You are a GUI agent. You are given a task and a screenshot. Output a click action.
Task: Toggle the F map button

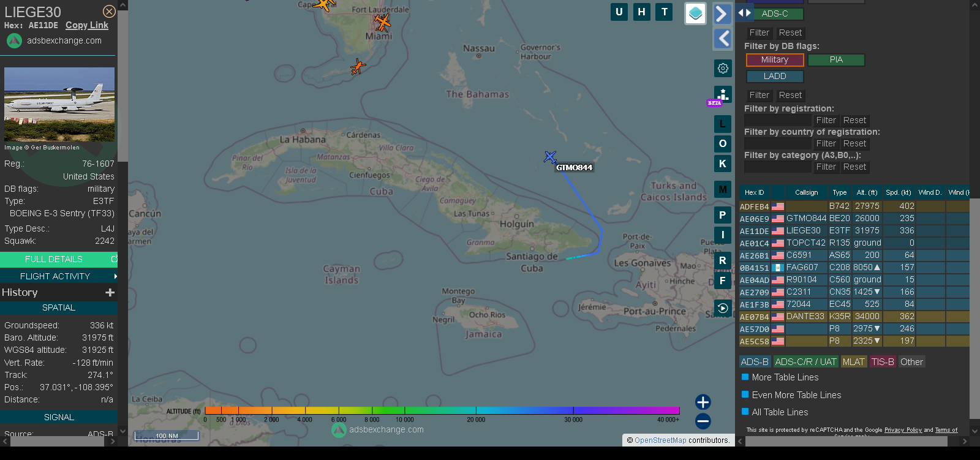(723, 281)
